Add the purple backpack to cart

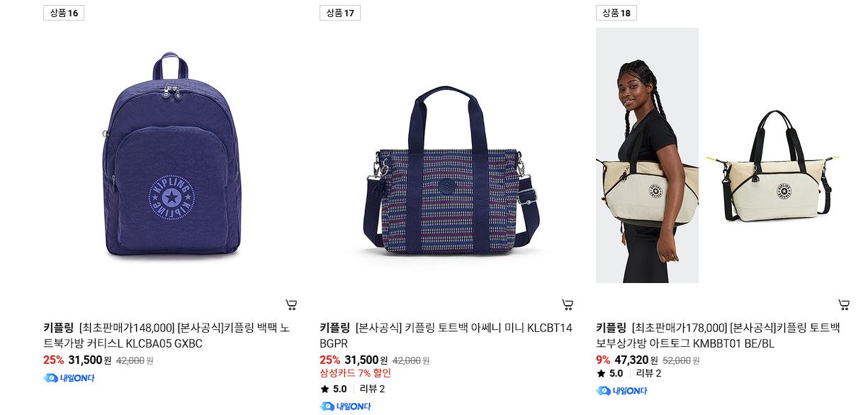[x=291, y=305]
